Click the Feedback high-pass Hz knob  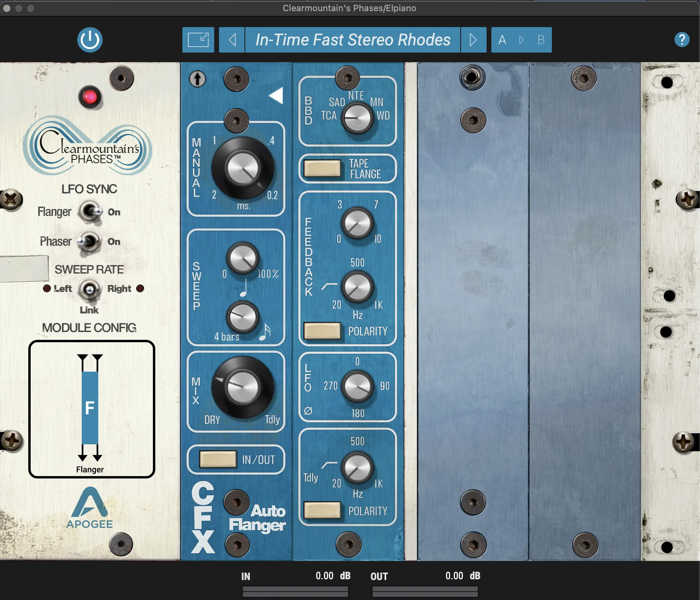point(357,287)
